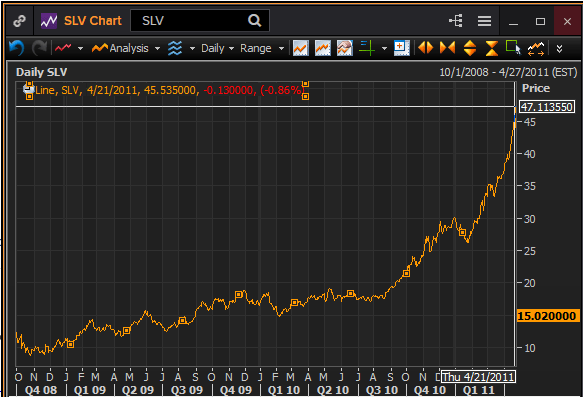Click the grey redo arrow icon
This screenshot has width=583, height=397.
[x=39, y=48]
